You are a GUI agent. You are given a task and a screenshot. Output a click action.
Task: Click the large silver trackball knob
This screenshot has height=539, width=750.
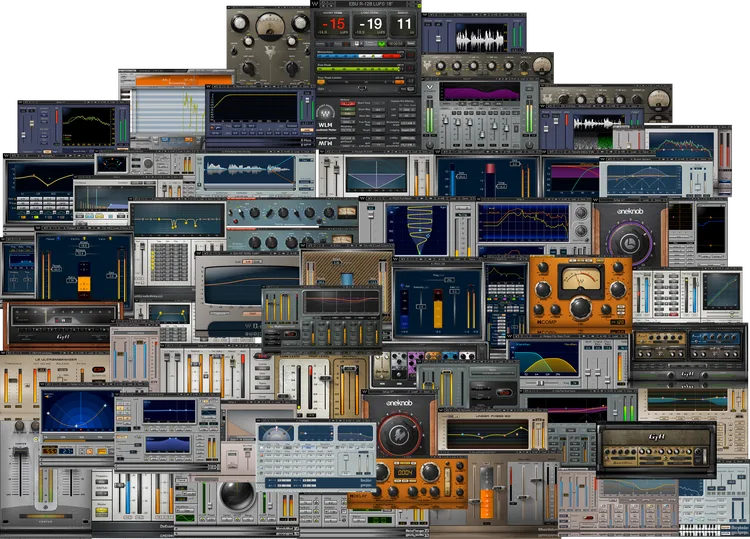pyautogui.click(x=238, y=497)
